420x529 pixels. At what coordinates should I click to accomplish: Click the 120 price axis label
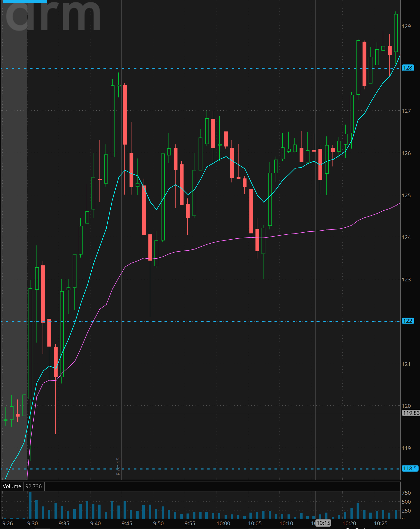tap(406, 406)
